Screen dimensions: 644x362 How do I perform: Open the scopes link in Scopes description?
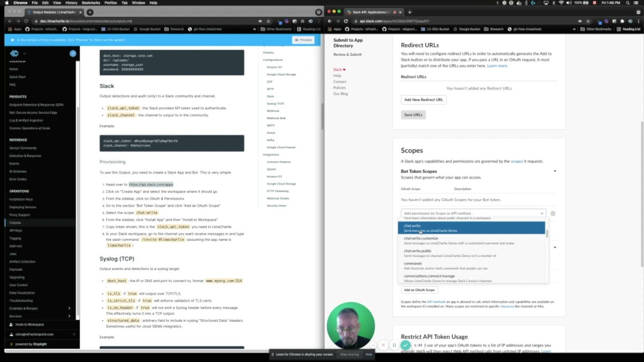point(517,161)
